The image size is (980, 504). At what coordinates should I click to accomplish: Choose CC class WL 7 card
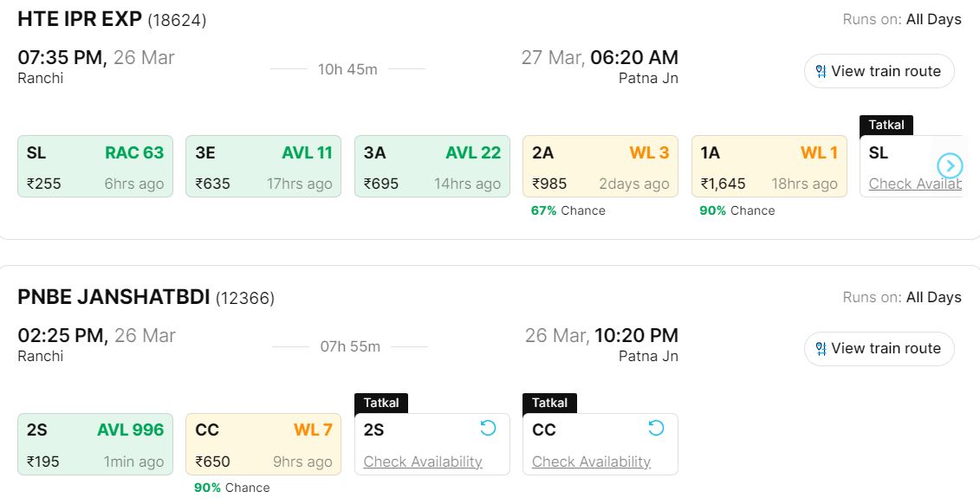click(263, 444)
